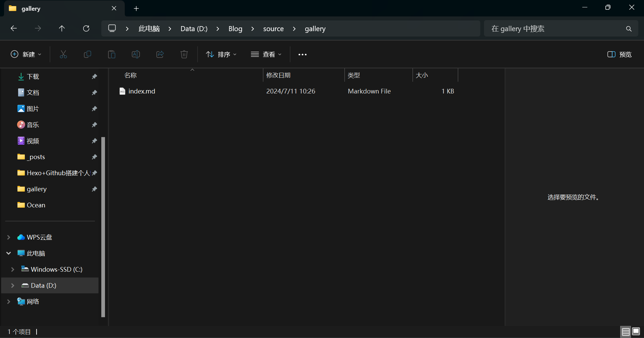Screen dimensions: 644x338
Task: Click the gallery search input box
Action: pyautogui.click(x=553, y=29)
